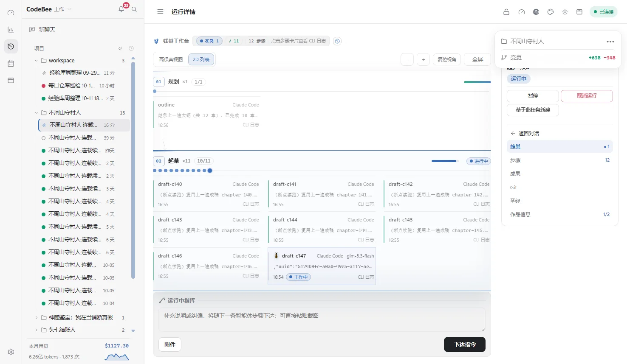
Task: Open the CodeBee 工作 workspace dropdown
Action: [x=49, y=9]
